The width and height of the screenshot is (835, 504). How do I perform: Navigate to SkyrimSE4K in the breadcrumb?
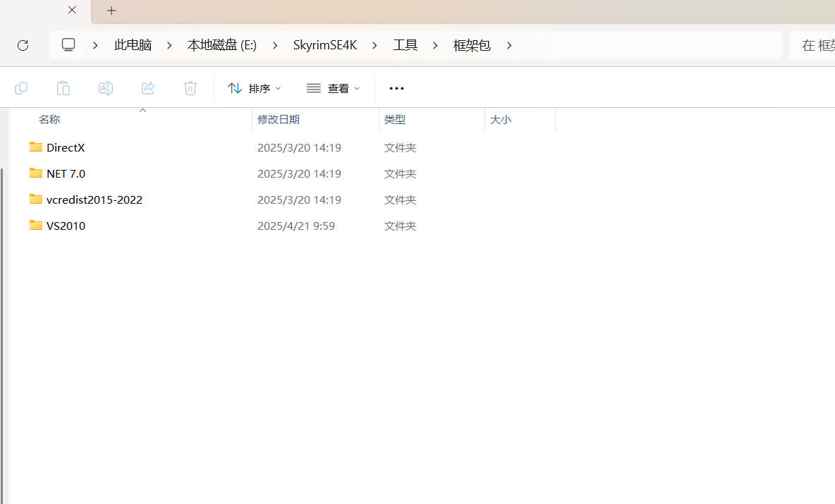coord(325,44)
